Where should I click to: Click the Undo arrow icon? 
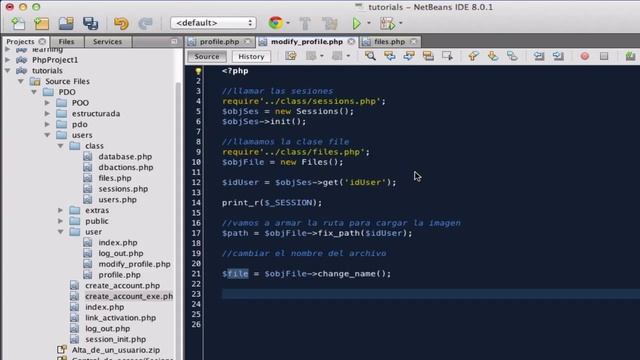[x=121, y=23]
